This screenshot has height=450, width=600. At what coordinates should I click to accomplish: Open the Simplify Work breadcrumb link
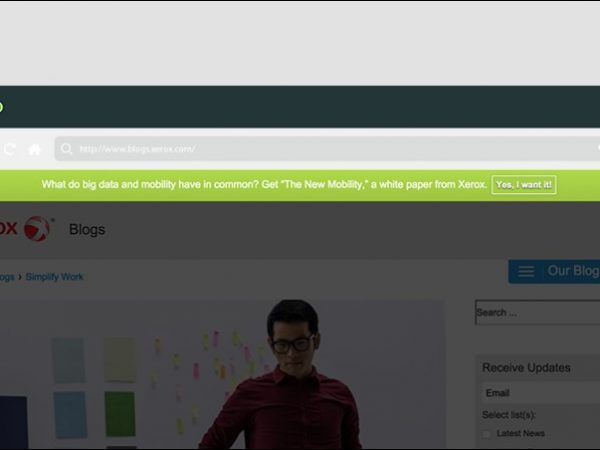pos(55,276)
